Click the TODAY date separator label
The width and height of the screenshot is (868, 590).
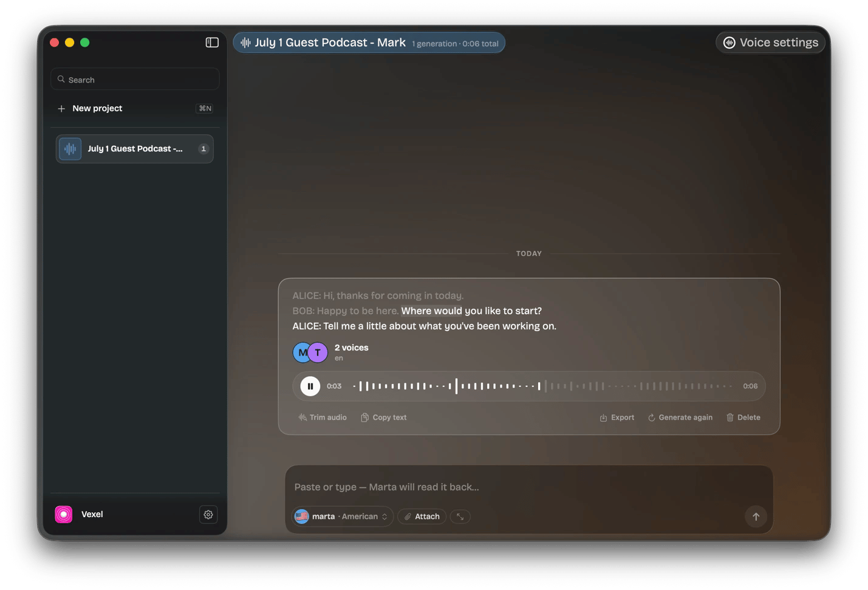528,253
